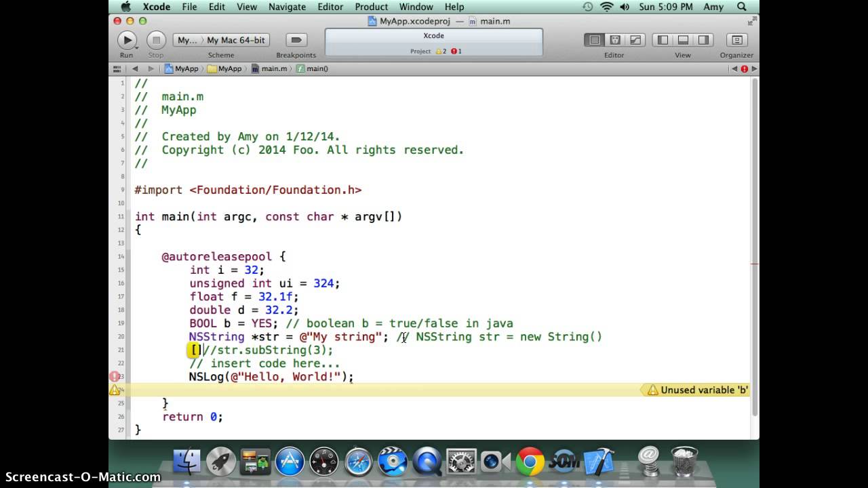Run the project with the Run button

coord(127,40)
